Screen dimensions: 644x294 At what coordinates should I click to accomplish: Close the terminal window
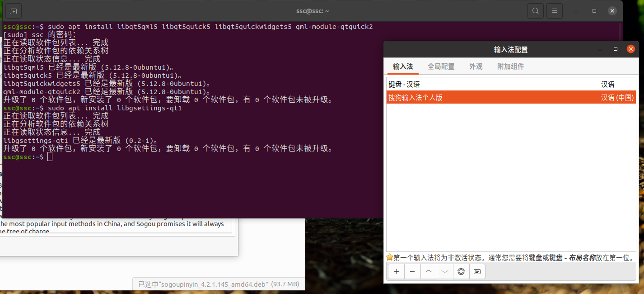(612, 11)
